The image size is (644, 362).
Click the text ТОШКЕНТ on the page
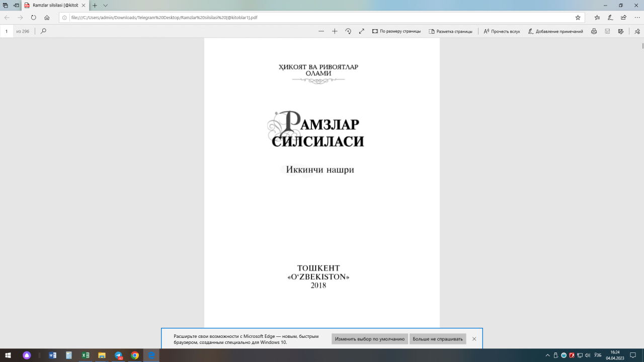tap(318, 268)
